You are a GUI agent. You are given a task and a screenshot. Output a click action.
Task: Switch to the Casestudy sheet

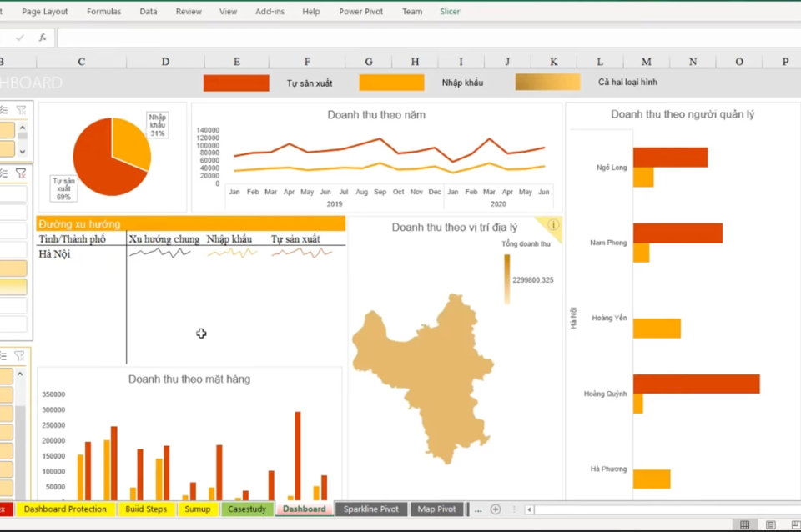click(x=247, y=509)
